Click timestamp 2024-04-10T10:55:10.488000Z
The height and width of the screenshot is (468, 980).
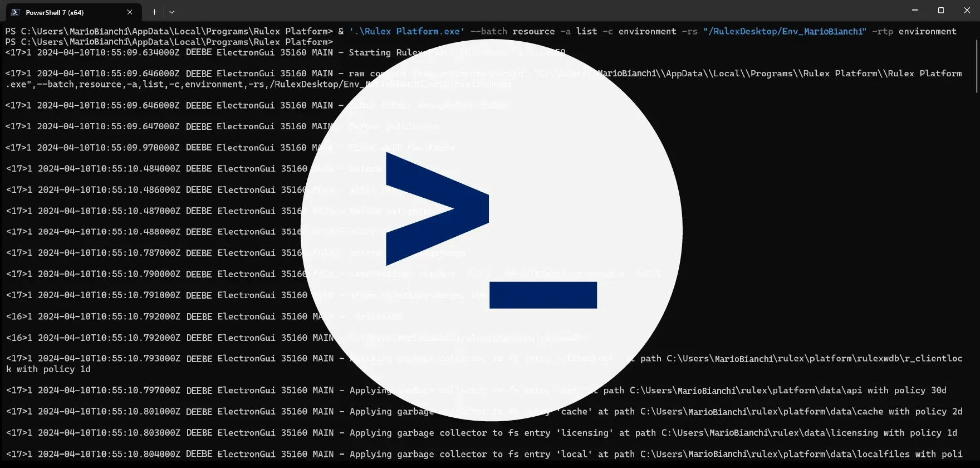(109, 232)
